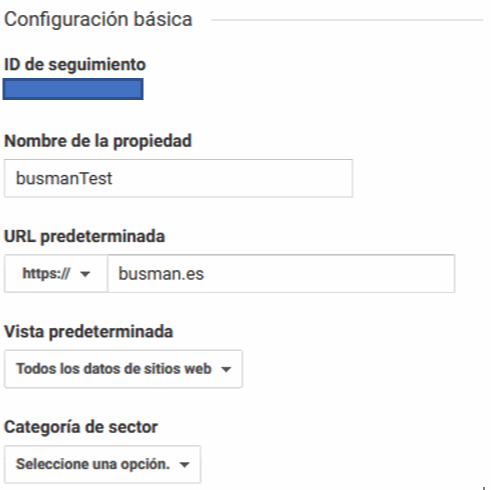Click into the busman.es URL field
The height and width of the screenshot is (490, 491).
click(281, 274)
